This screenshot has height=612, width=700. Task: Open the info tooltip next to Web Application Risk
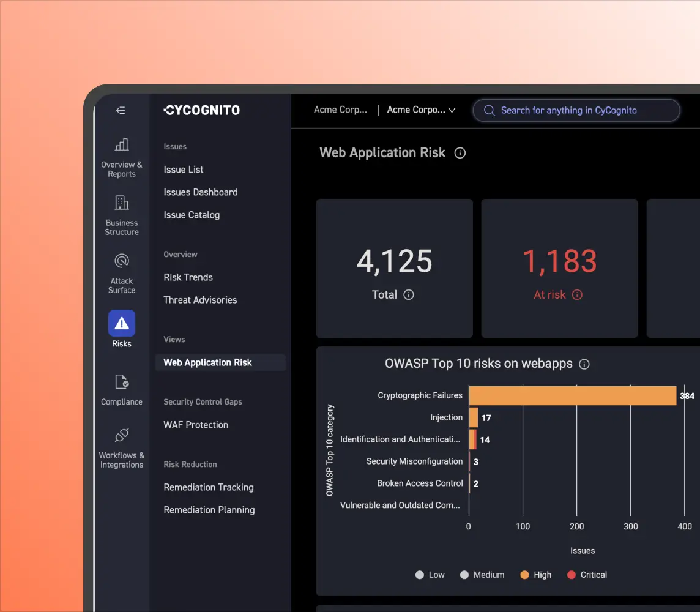pyautogui.click(x=460, y=153)
